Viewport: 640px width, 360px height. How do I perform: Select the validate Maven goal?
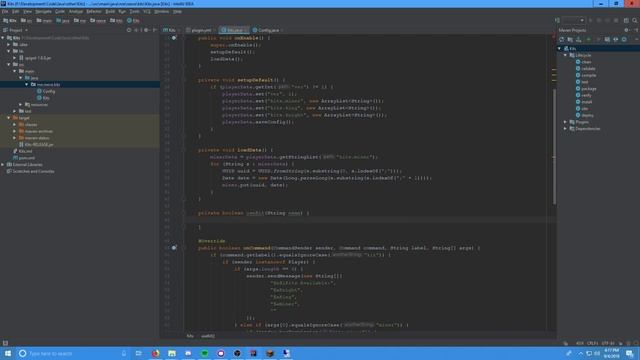[x=588, y=69]
